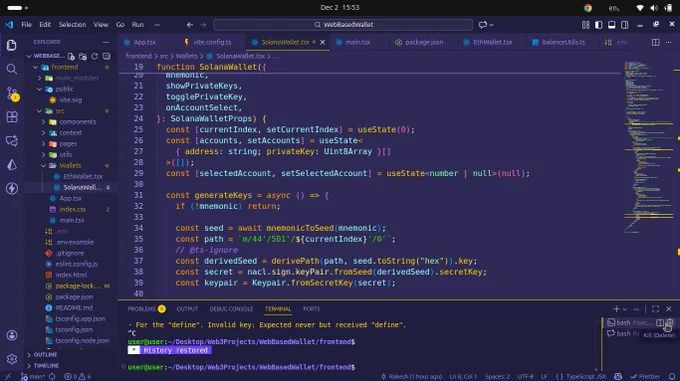Open the Explorer view in the activity bar

[12, 45]
